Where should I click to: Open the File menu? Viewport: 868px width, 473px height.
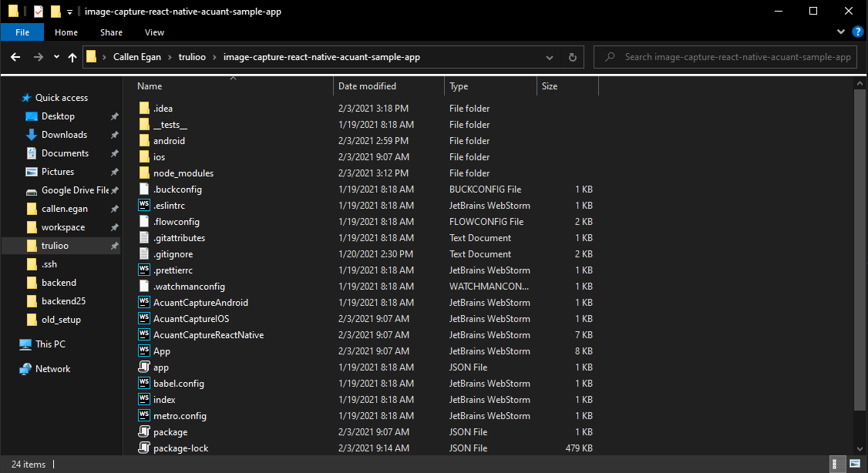(x=22, y=32)
